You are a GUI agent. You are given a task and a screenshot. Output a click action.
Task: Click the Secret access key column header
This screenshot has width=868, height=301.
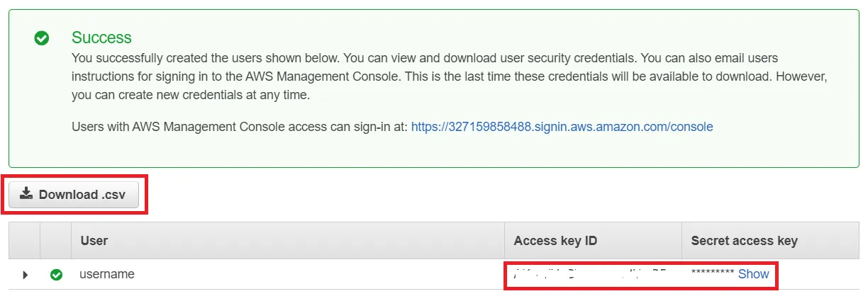point(744,241)
